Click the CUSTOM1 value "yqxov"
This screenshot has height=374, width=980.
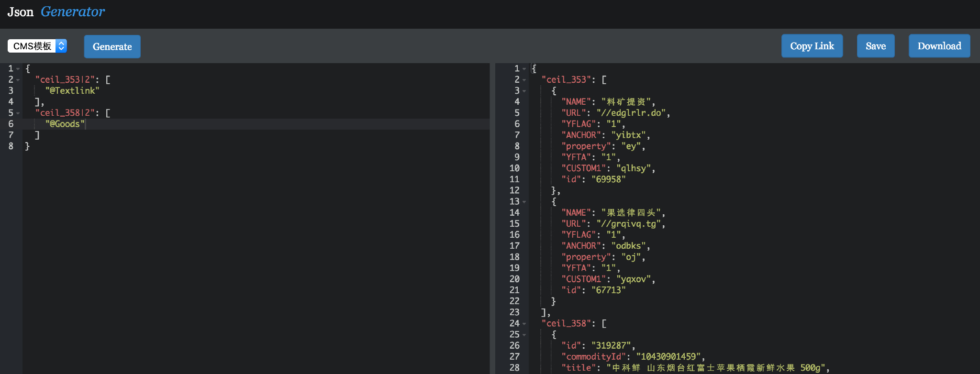point(634,279)
